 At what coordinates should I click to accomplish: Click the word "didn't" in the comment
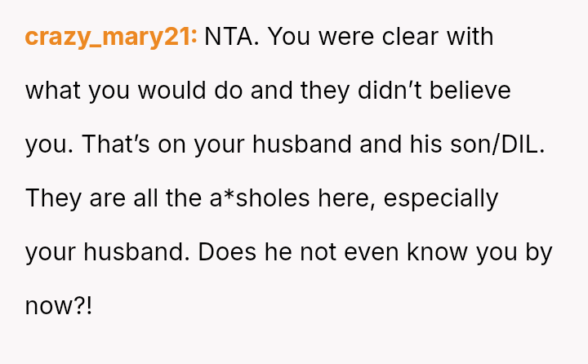[x=377, y=91]
